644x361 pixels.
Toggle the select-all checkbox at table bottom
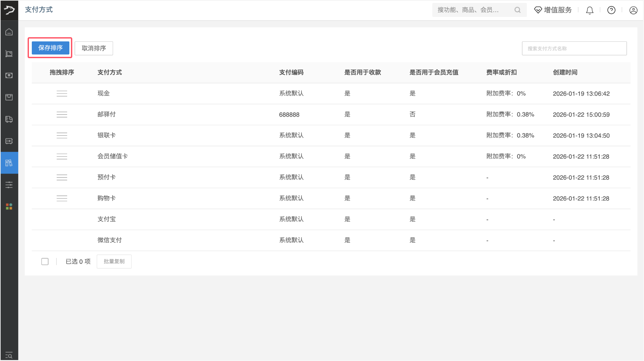tap(45, 262)
